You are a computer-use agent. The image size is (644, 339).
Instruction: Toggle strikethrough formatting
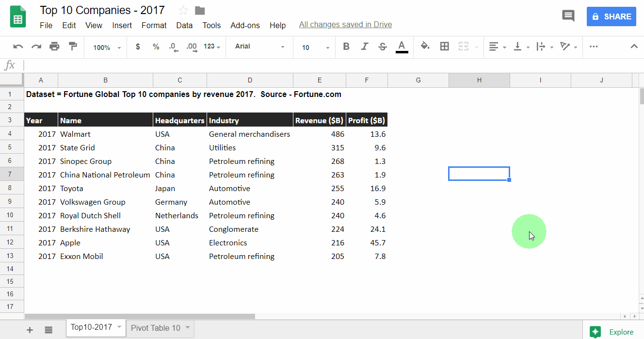(383, 47)
